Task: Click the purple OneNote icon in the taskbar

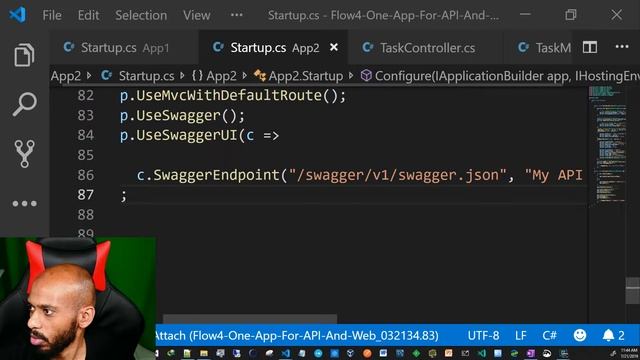Action: pos(530,353)
